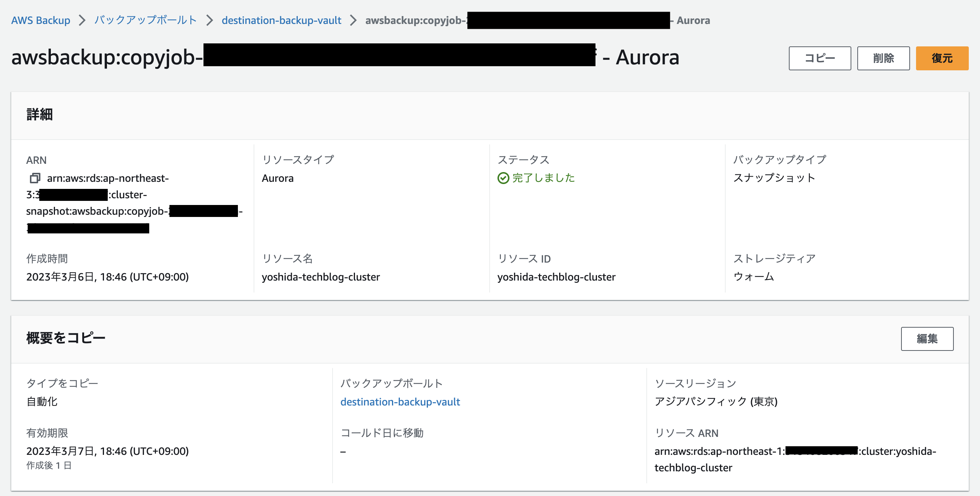
Task: Click the コピー button in the header
Action: [x=820, y=58]
